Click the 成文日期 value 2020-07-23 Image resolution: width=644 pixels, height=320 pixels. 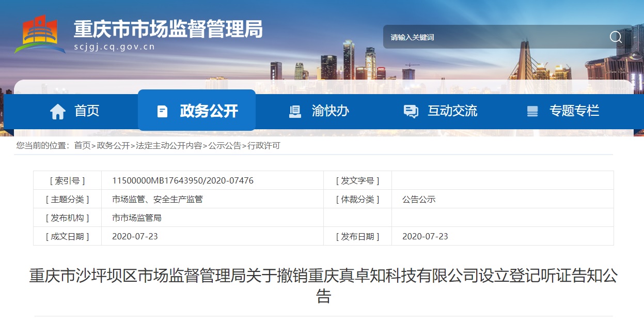(x=135, y=236)
